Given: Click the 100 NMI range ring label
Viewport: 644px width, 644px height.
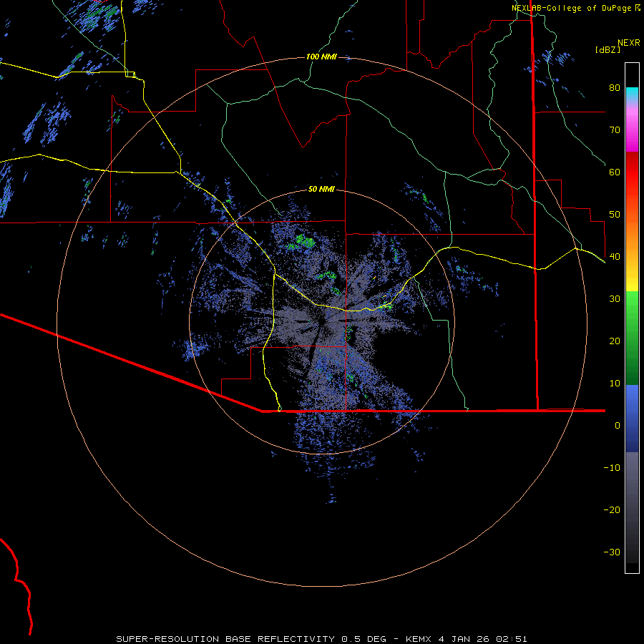Looking at the screenshot, I should [321, 57].
